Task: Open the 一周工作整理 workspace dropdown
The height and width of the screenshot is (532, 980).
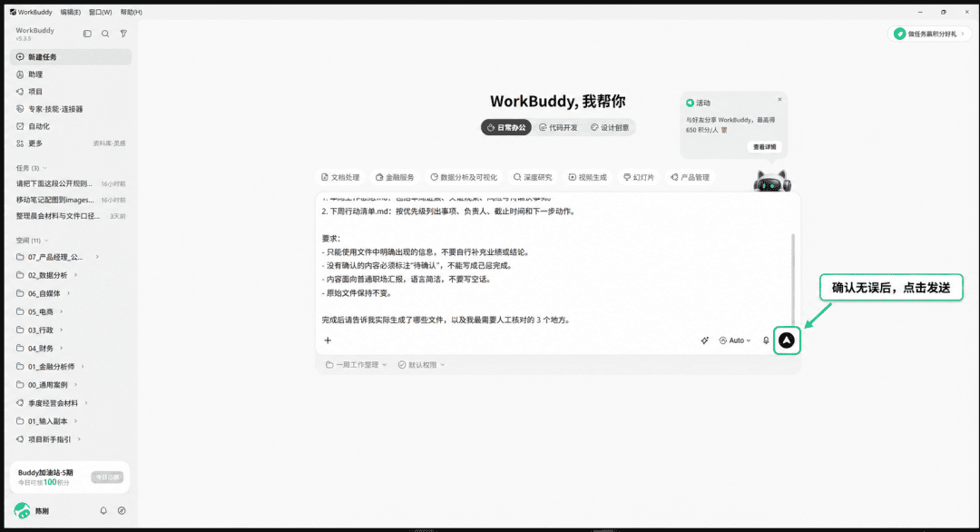Action: (357, 365)
